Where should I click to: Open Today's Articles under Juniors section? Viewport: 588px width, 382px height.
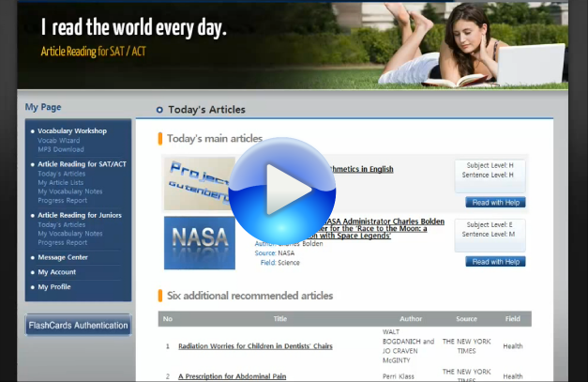tap(62, 224)
